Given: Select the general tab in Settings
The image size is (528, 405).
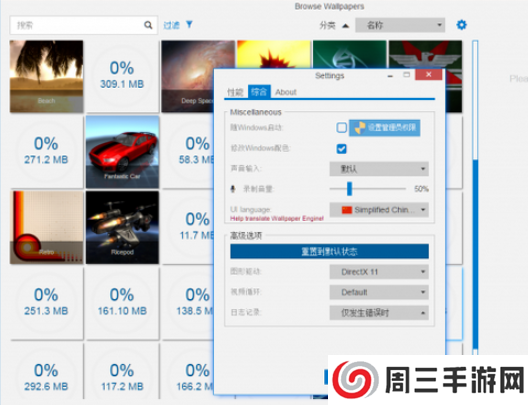Looking at the screenshot, I should coord(259,92).
